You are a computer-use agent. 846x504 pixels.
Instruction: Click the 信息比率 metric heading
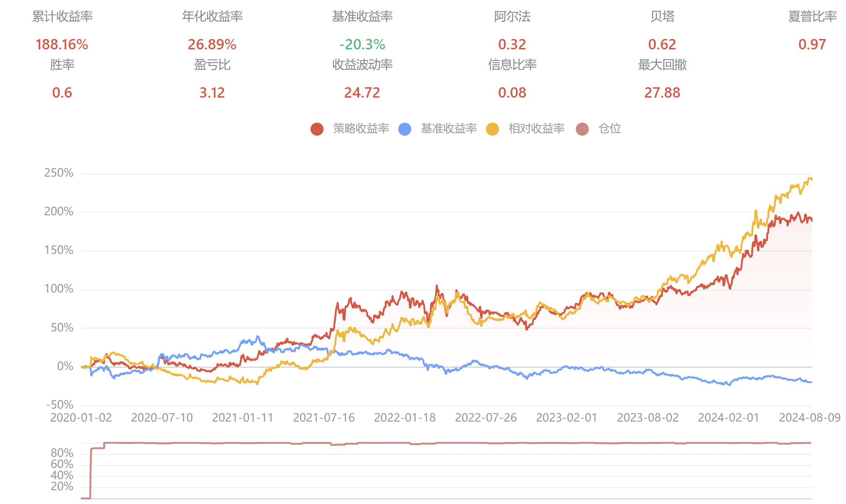point(512,65)
